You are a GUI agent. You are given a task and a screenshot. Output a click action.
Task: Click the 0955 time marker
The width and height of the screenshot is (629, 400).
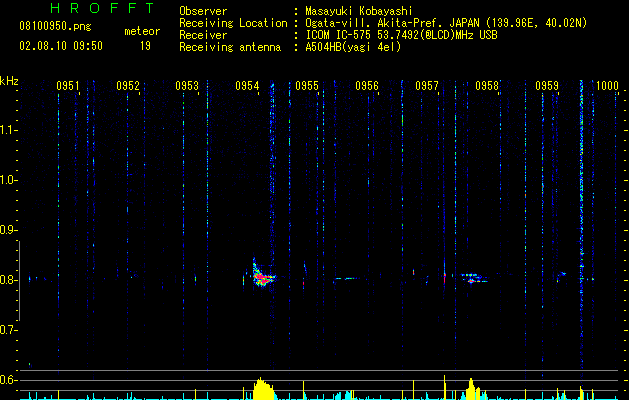pyautogui.click(x=307, y=86)
